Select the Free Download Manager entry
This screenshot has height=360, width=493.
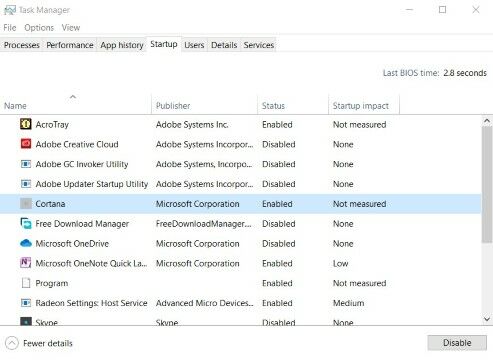(82, 224)
